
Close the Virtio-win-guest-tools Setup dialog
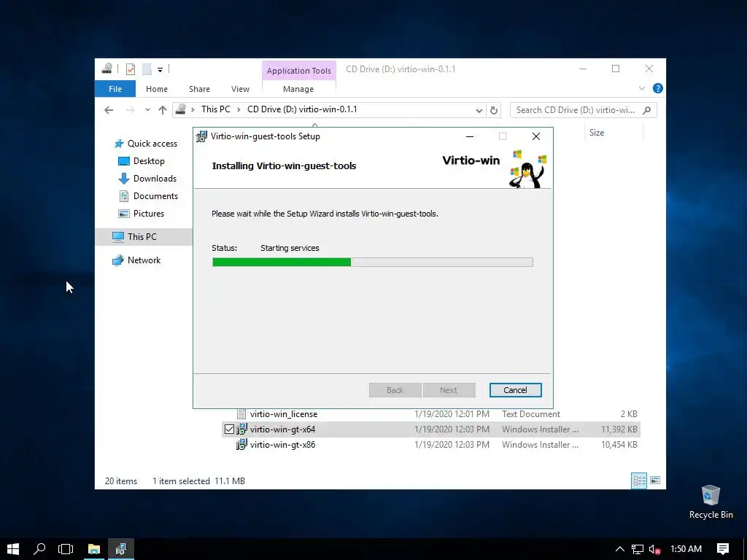point(536,136)
